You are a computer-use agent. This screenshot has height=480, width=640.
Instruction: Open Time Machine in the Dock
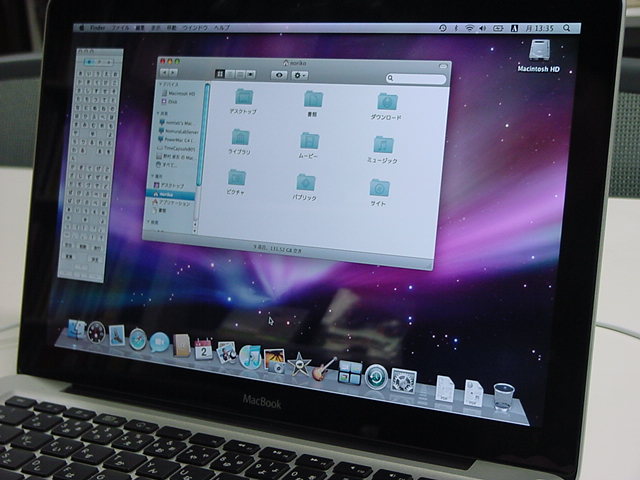click(376, 376)
